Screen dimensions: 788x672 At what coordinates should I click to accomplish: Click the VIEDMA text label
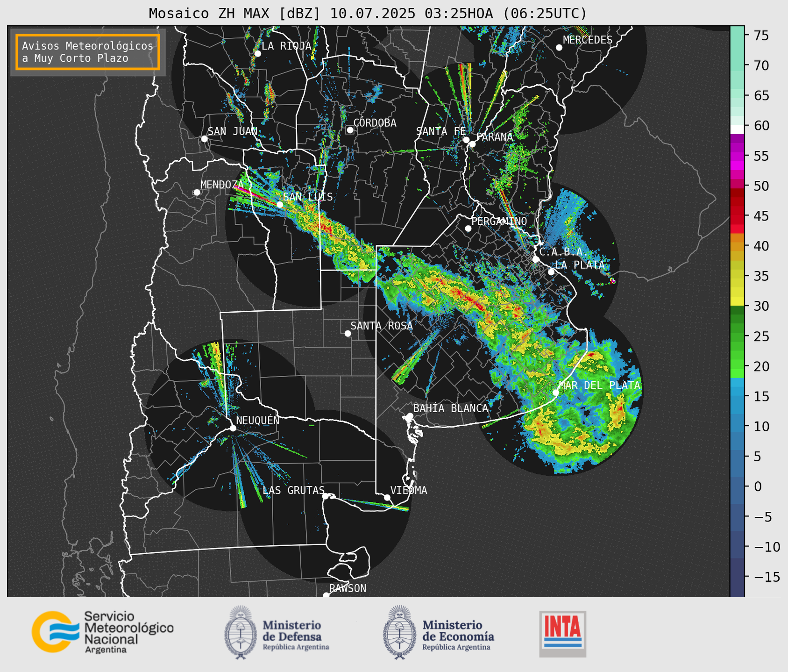pyautogui.click(x=409, y=490)
